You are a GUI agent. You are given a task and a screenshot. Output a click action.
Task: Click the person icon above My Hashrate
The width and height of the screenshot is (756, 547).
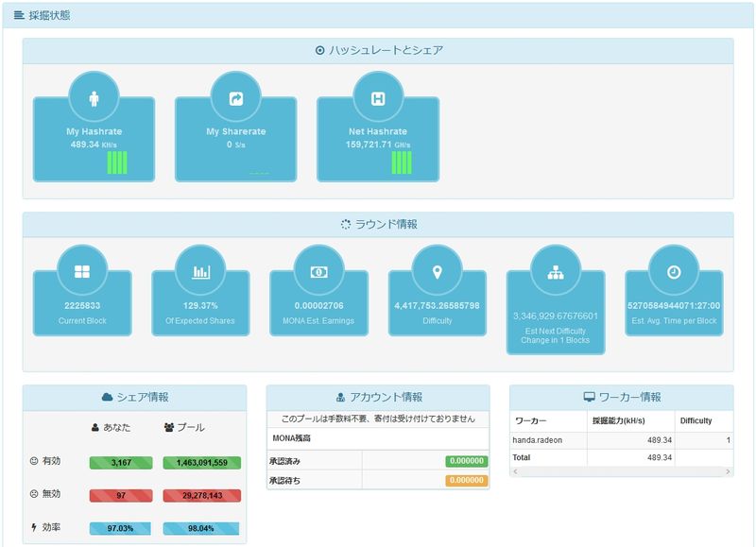click(94, 98)
